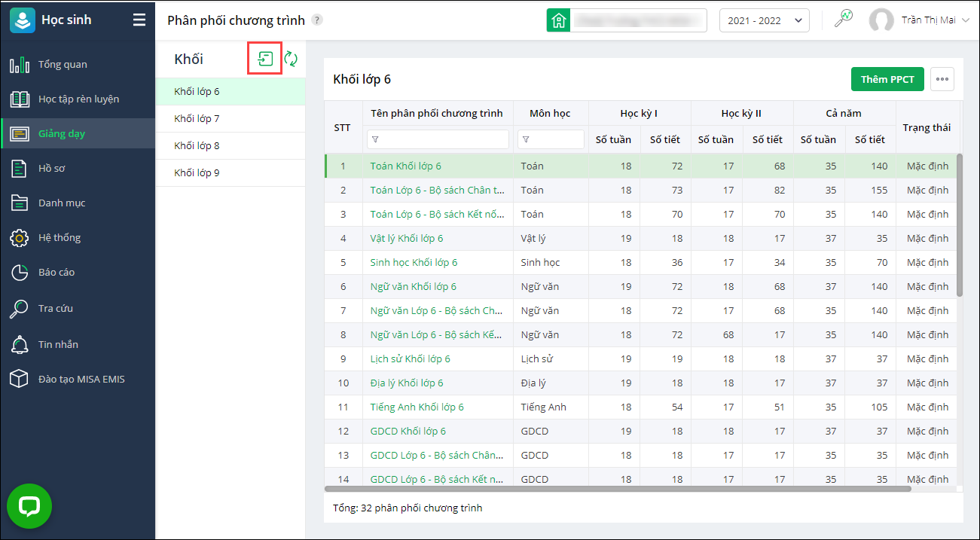Open Sinh học Khối lớp 6 link
980x540 pixels.
point(414,262)
